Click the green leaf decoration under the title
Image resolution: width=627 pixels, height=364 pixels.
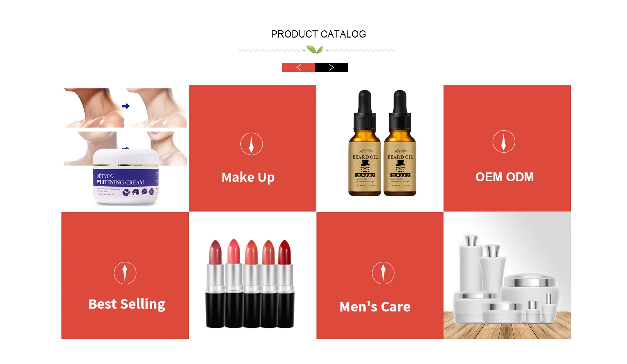click(x=315, y=50)
